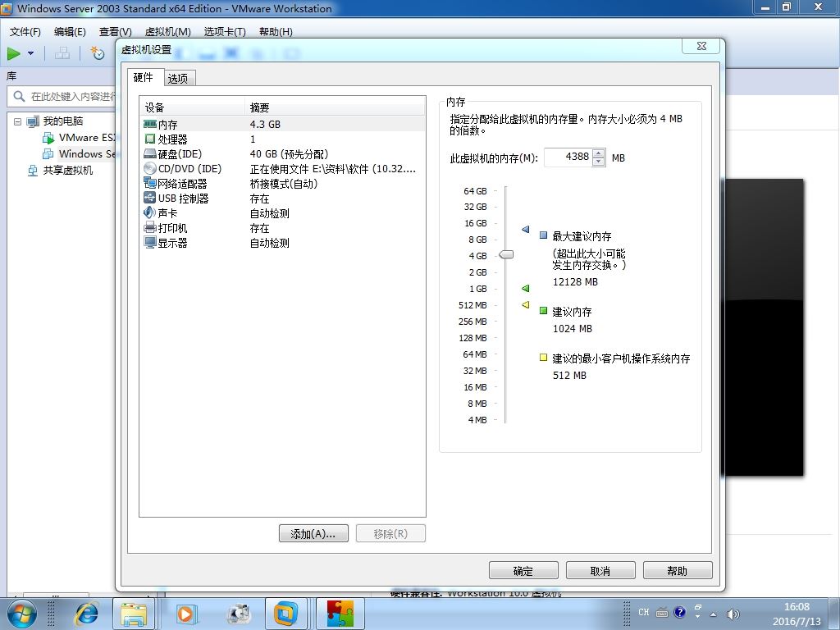Select the 显示器 display icon
The width and height of the screenshot is (840, 630).
150,243
